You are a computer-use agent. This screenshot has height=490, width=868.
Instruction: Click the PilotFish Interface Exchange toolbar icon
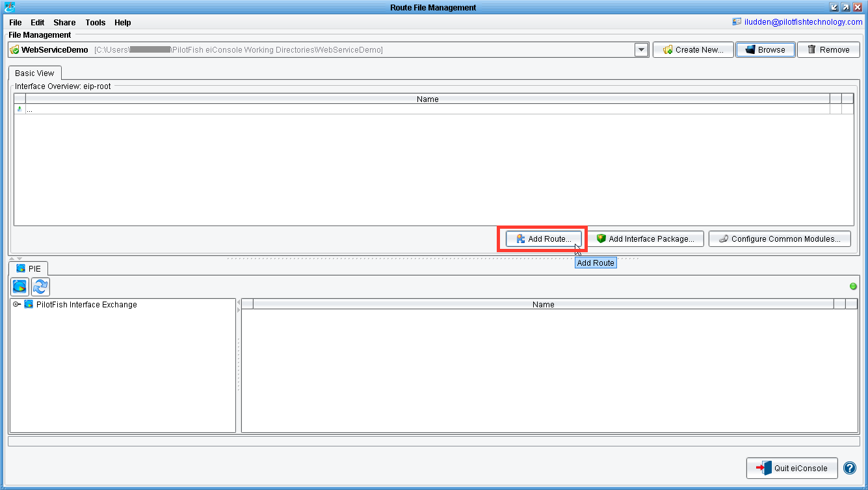(x=20, y=287)
